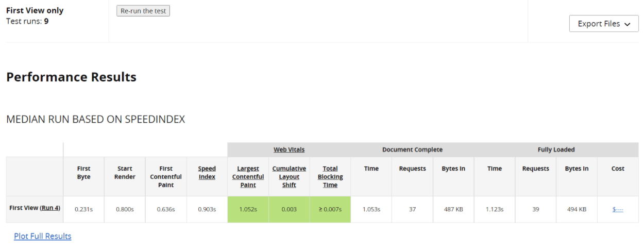Click the Test runs: 9 text
This screenshot has width=644, height=251.
tap(27, 21)
